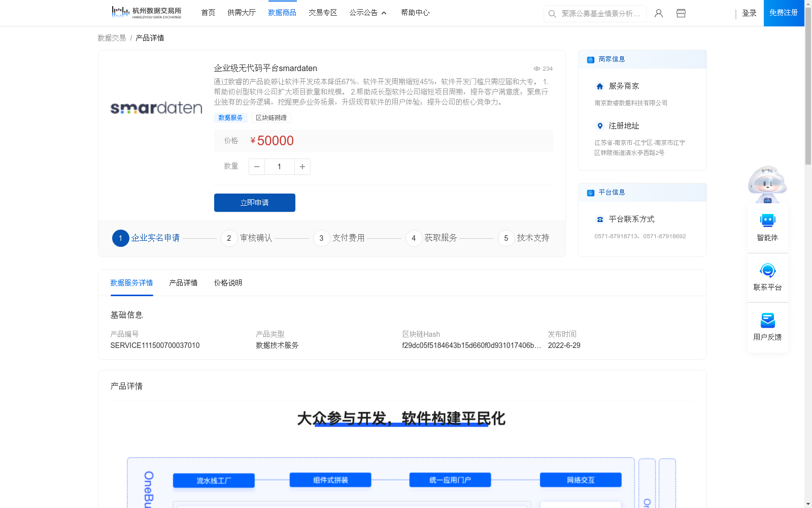Click the 登录 link
The height and width of the screenshot is (508, 812).
pyautogui.click(x=749, y=13)
